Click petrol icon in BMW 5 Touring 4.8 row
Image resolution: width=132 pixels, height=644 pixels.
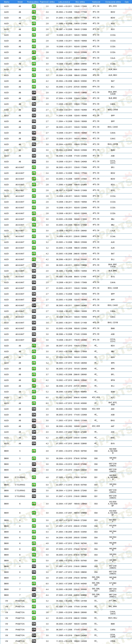pos(34,477)
